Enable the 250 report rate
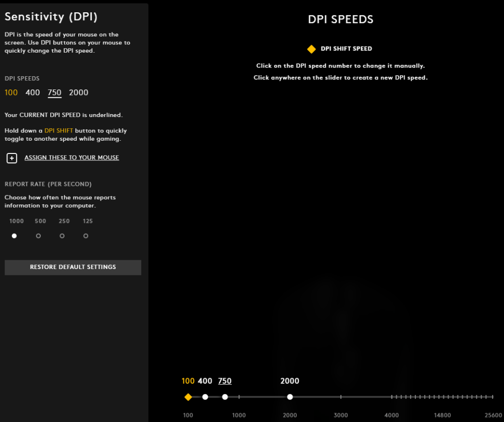 (62, 236)
